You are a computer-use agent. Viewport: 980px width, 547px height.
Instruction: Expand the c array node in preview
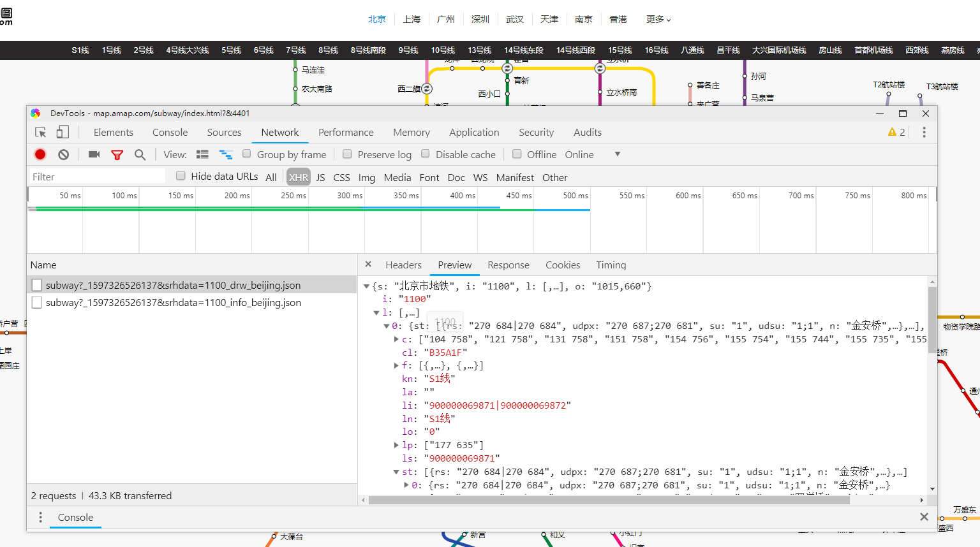[396, 339]
